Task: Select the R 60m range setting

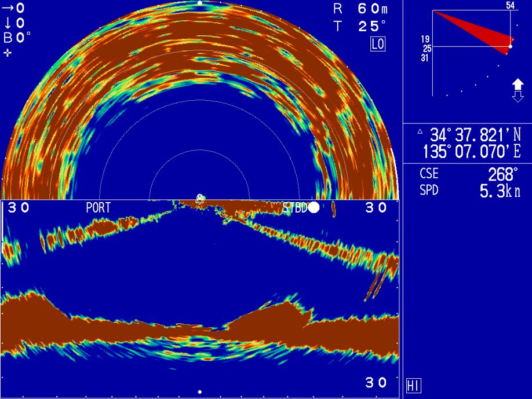Action: (360, 9)
